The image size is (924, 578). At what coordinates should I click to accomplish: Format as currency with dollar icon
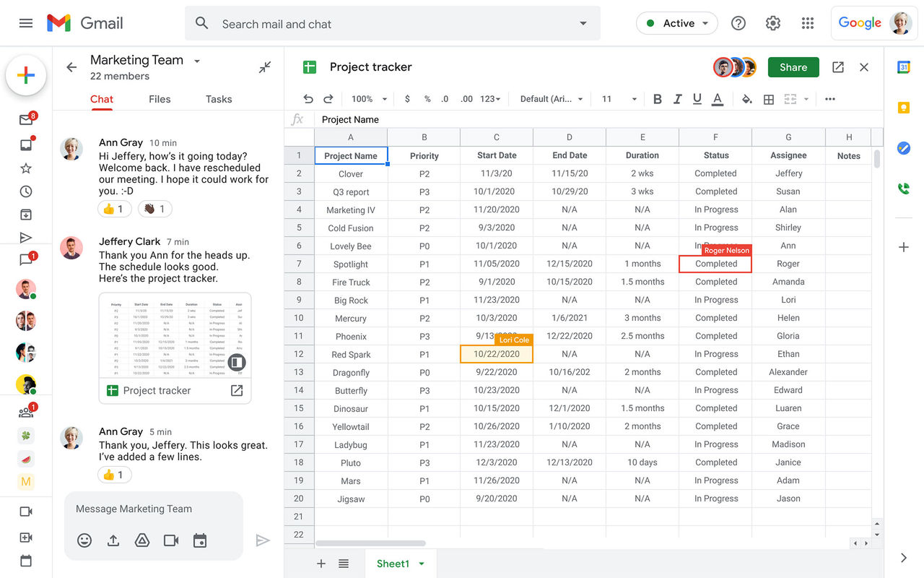point(408,99)
